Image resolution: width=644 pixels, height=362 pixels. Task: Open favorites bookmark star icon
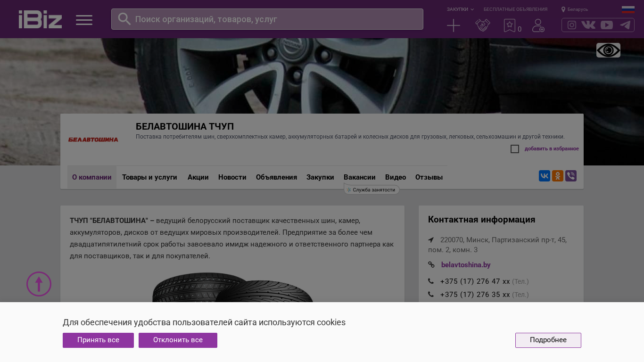pos(510,25)
